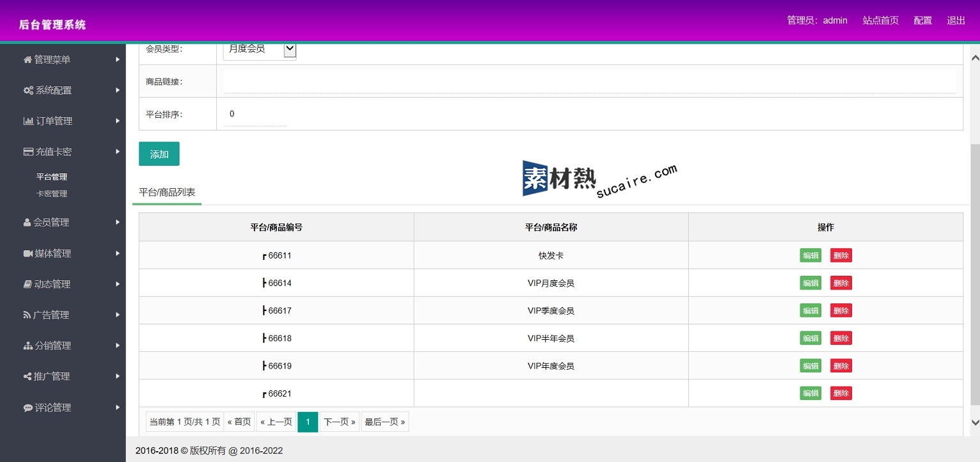Click the page scrollbar up arrow
This screenshot has width=980, height=462.
tap(975, 58)
